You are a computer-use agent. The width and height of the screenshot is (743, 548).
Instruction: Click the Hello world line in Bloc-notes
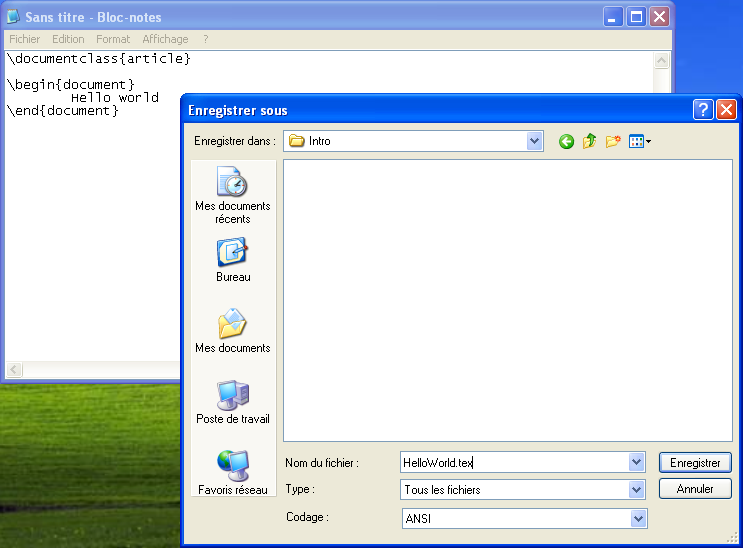[115, 98]
